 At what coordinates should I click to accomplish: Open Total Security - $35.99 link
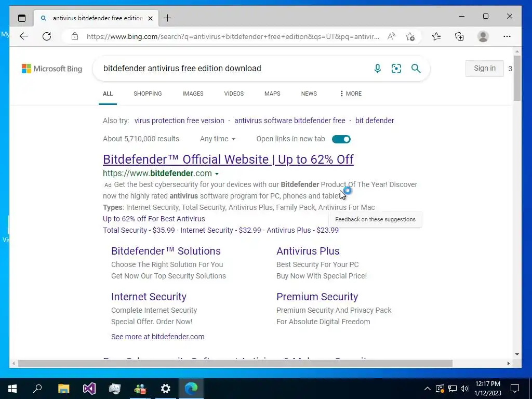(139, 230)
